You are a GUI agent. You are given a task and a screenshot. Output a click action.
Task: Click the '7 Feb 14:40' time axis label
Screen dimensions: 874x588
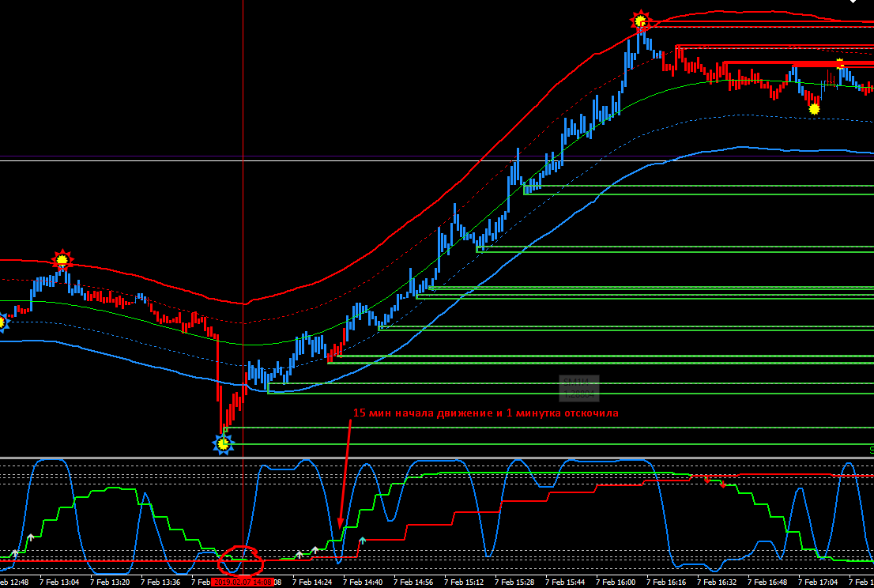click(363, 582)
